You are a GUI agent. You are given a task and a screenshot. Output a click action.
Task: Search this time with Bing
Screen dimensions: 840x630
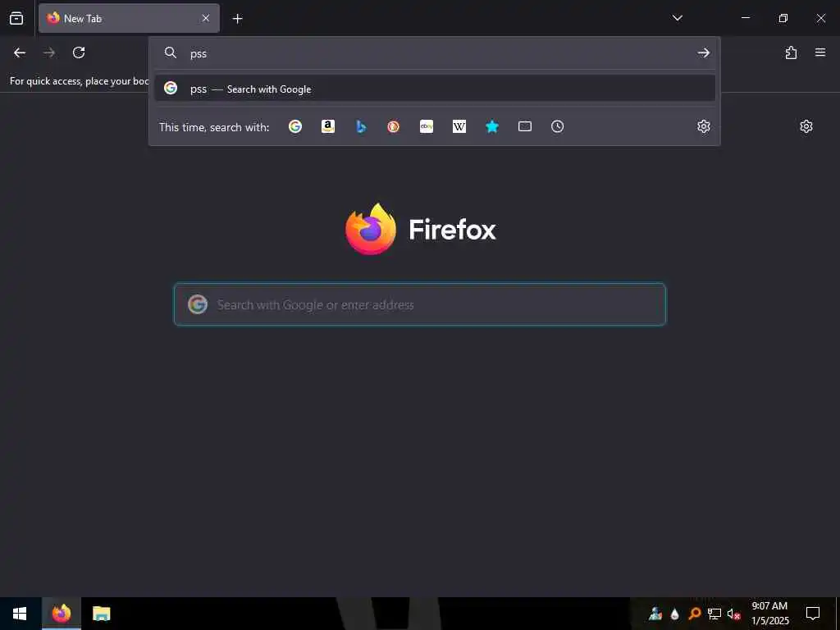[361, 126]
